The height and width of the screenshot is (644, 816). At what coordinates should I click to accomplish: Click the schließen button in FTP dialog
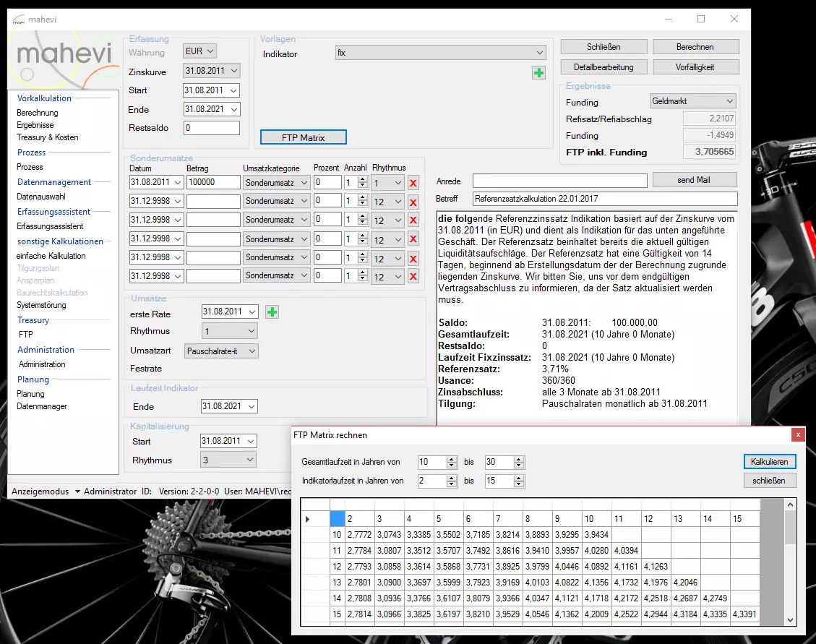click(x=769, y=481)
